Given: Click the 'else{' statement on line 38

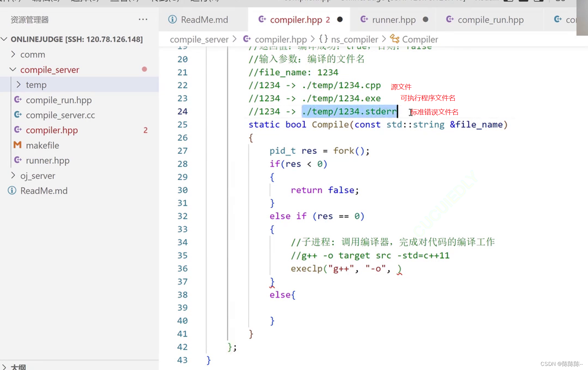Looking at the screenshot, I should 282,295.
